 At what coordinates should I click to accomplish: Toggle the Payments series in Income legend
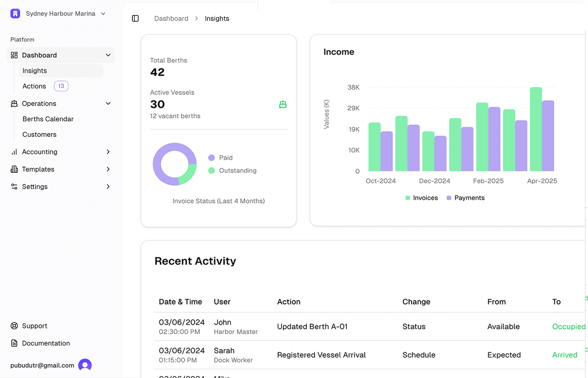coord(465,198)
